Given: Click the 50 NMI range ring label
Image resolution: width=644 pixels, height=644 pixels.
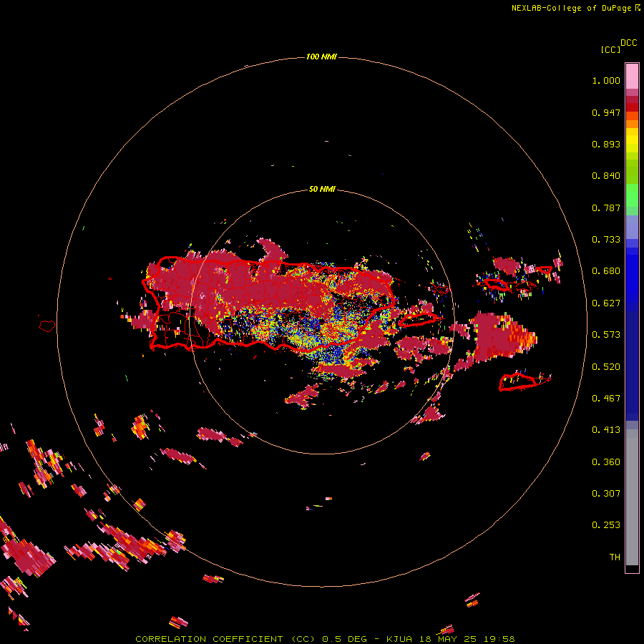Looking at the screenshot, I should tap(322, 189).
